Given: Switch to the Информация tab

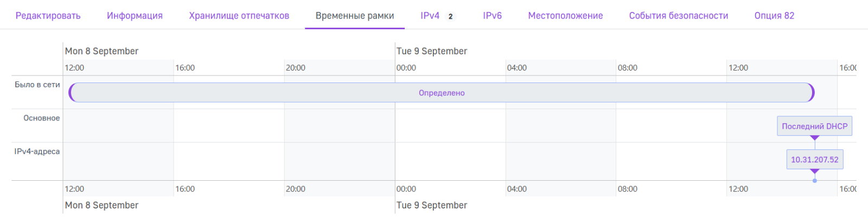Looking at the screenshot, I should (135, 16).
